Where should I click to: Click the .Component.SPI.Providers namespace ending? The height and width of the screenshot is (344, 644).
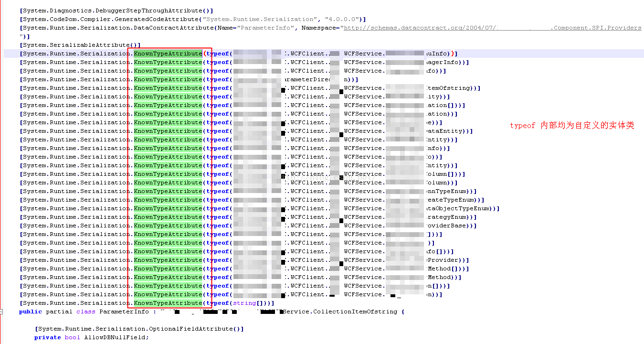[596, 28]
